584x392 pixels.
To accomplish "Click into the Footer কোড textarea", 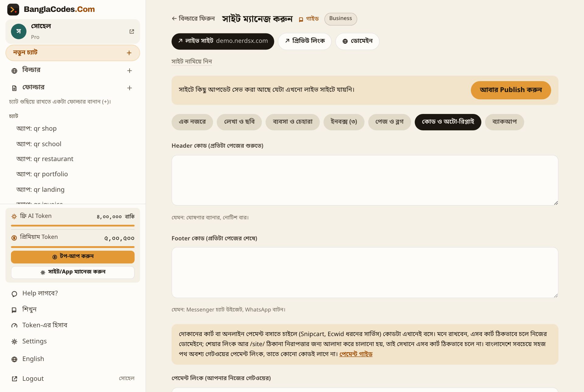I will (x=365, y=273).
